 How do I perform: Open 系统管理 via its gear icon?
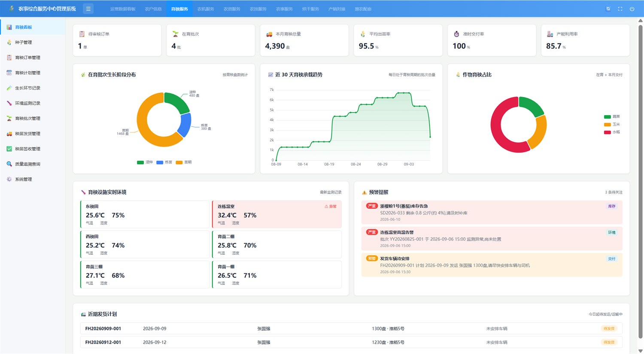pyautogui.click(x=9, y=179)
